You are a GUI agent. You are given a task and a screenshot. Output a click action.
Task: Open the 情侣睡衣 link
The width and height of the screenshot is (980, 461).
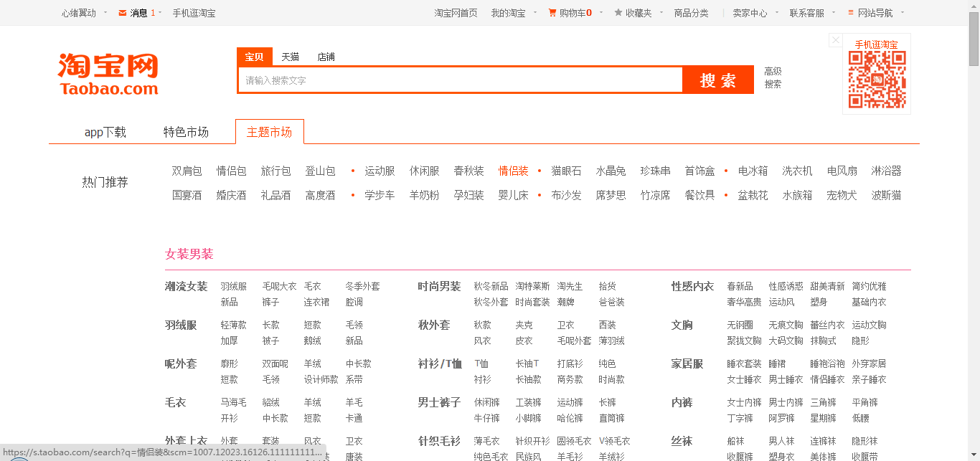[x=827, y=379]
